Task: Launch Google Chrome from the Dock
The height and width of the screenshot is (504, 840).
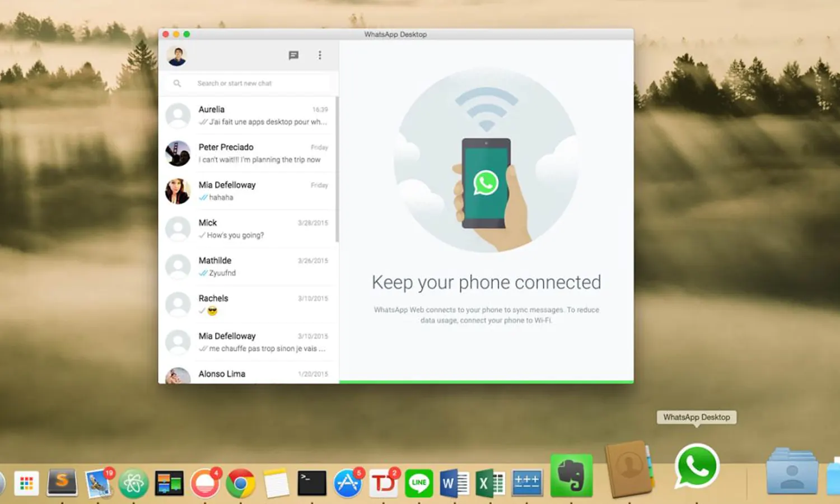Action: [241, 483]
